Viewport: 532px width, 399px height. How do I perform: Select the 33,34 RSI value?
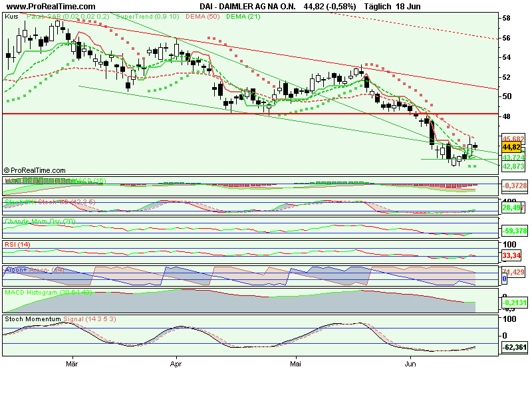(x=511, y=255)
